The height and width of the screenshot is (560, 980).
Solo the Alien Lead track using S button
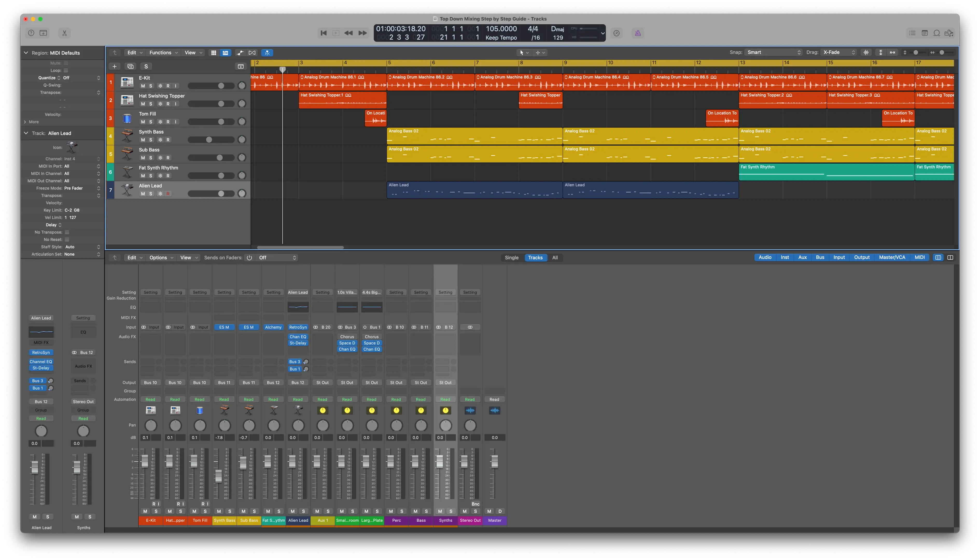click(151, 193)
